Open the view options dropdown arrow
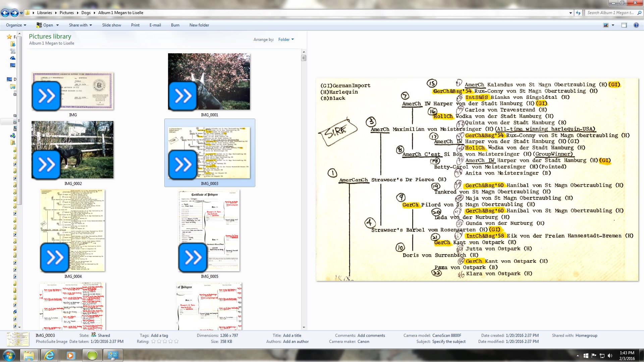The image size is (644, 362). point(613,25)
